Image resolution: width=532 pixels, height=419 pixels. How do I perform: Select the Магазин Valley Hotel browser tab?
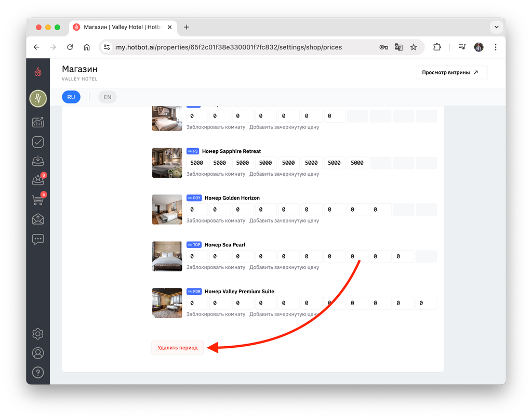[123, 27]
